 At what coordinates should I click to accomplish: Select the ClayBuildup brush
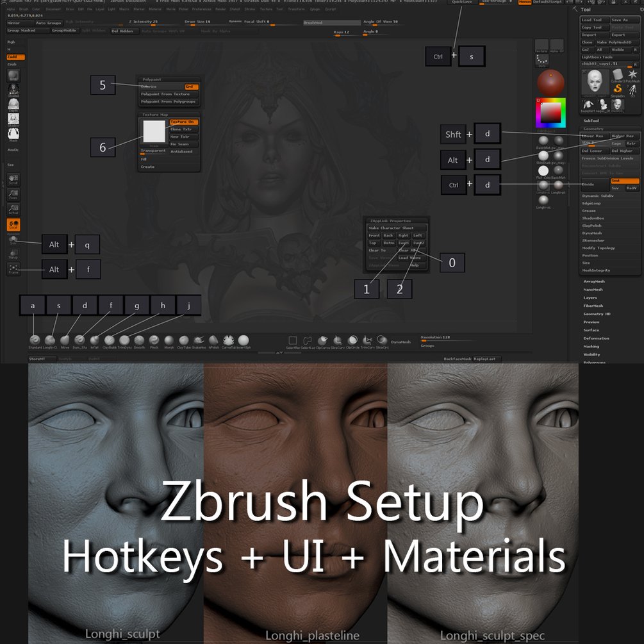point(109,340)
